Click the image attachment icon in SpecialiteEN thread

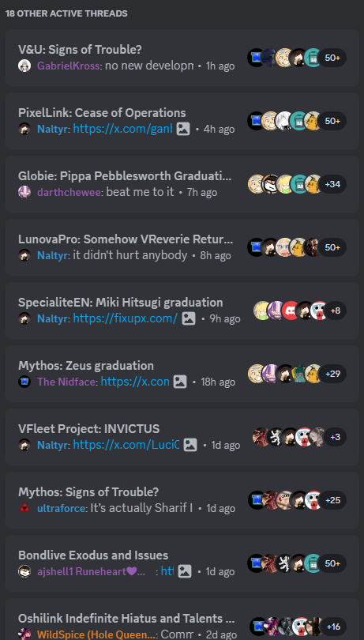point(189,318)
